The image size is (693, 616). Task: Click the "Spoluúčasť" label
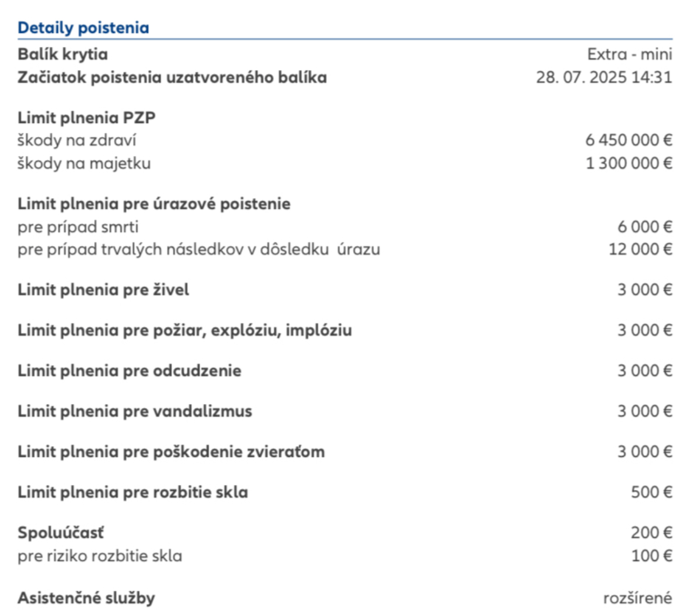pos(60,533)
